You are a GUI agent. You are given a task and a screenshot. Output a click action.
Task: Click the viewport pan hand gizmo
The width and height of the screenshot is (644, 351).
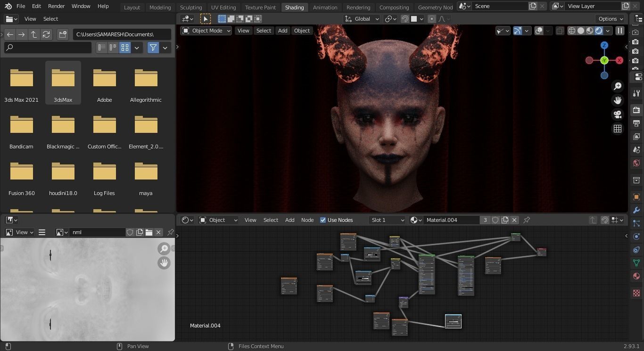pos(618,100)
